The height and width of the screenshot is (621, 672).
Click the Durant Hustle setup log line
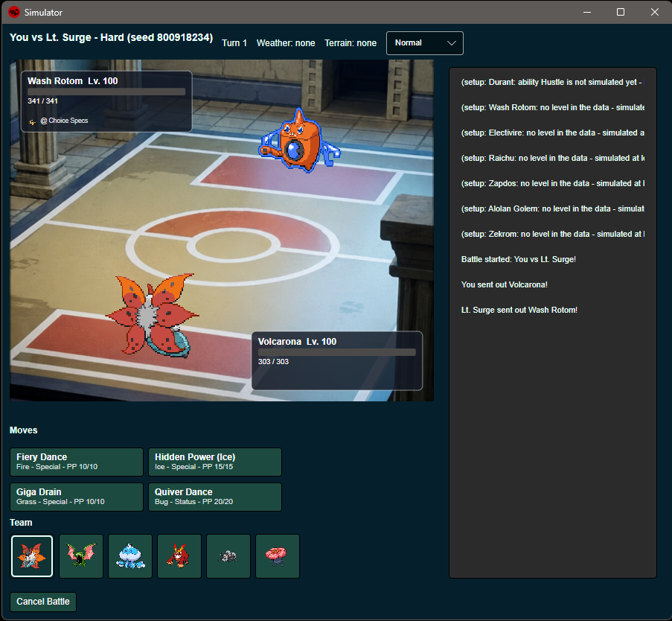point(553,82)
